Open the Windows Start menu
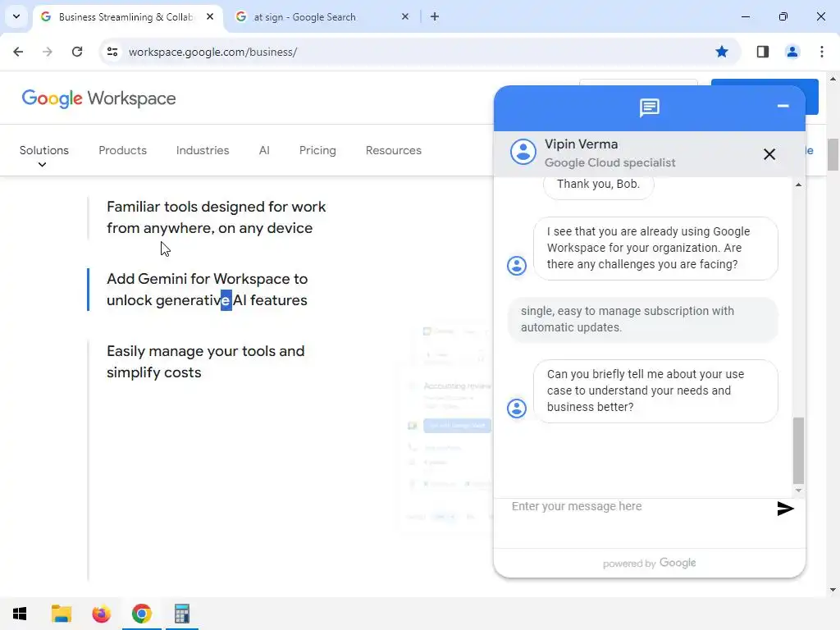Image resolution: width=840 pixels, height=630 pixels. pyautogui.click(x=20, y=614)
